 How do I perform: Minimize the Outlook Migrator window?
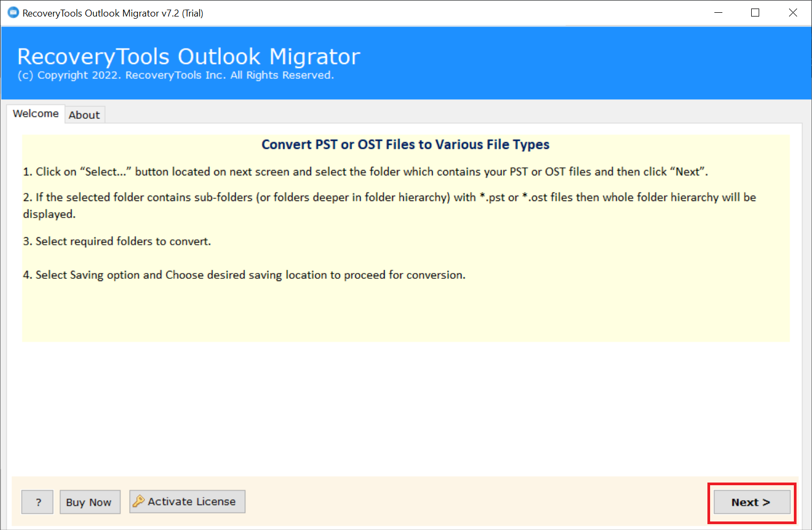click(x=719, y=13)
